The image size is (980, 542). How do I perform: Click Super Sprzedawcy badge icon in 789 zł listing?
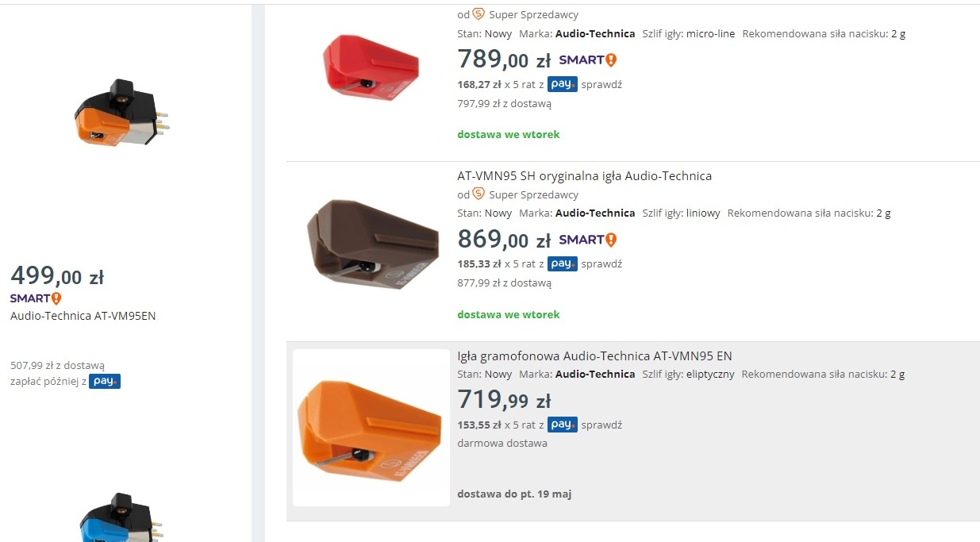click(x=478, y=14)
